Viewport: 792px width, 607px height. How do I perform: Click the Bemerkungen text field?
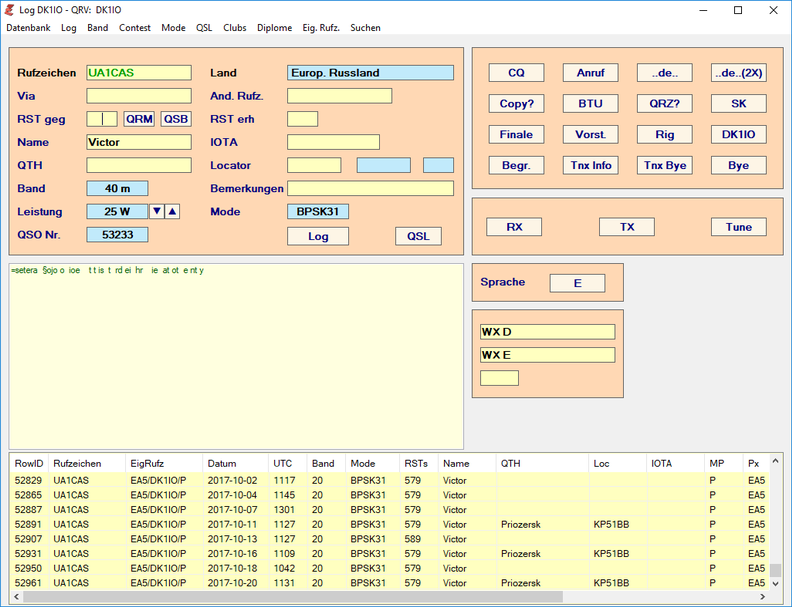click(370, 188)
